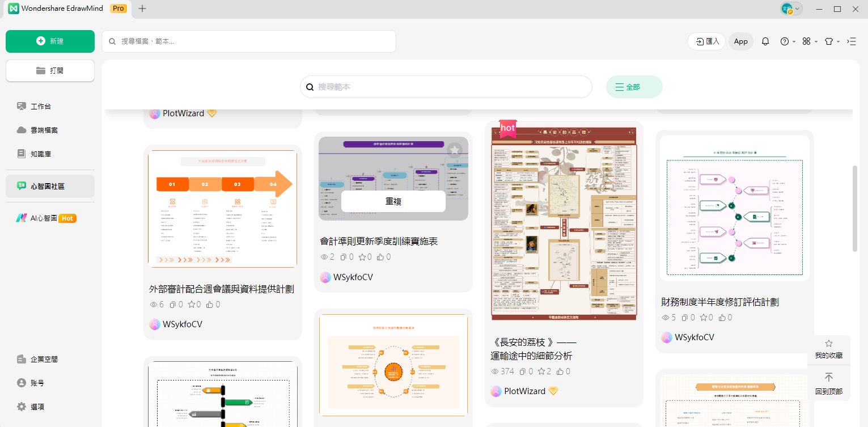Image resolution: width=868 pixels, height=427 pixels.
Task: Click the green 新建 button
Action: pyautogui.click(x=50, y=41)
